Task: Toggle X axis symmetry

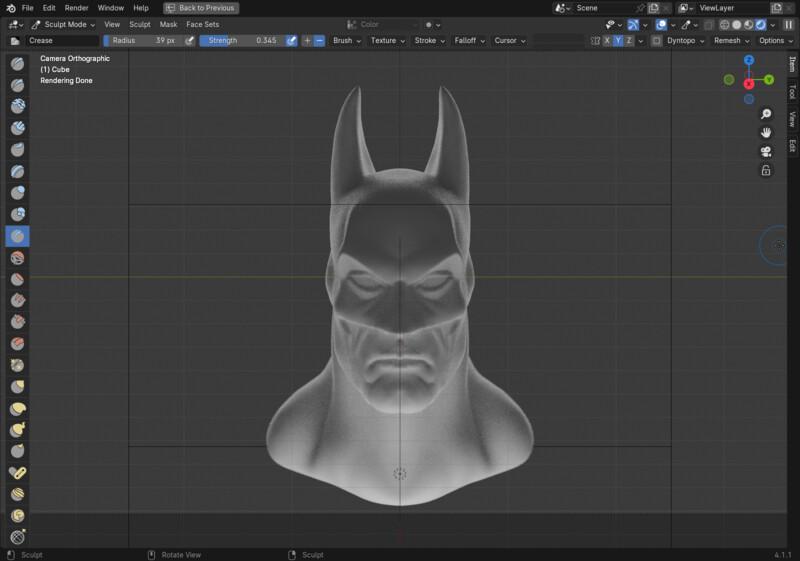Action: tap(607, 41)
